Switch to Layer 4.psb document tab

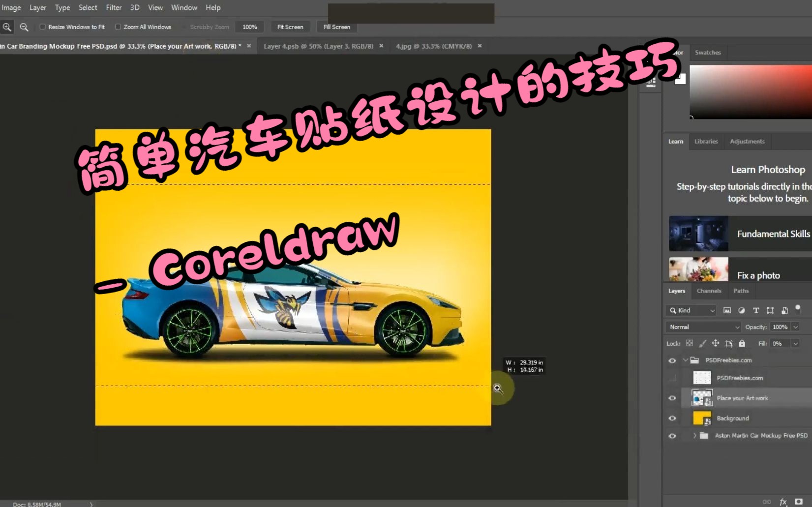pos(318,46)
